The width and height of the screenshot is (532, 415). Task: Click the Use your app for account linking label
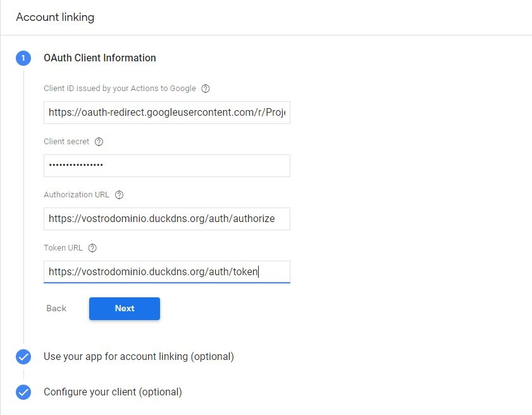[138, 357]
